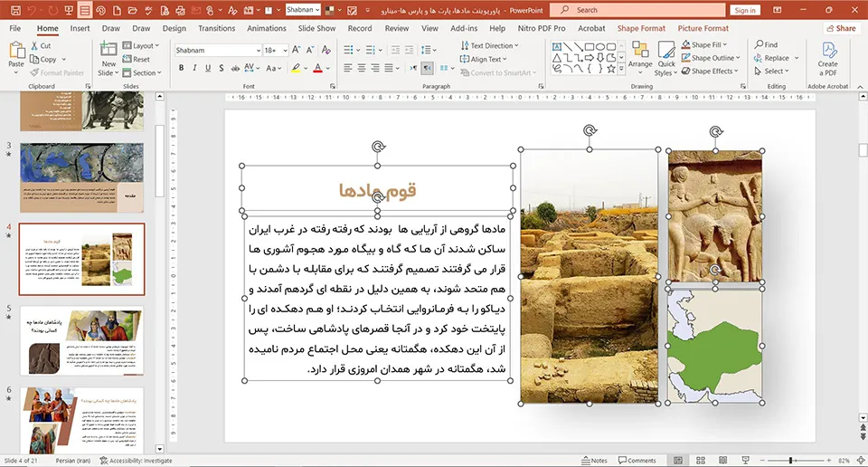Click the Format Painter icon
The width and height of the screenshot is (868, 467).
(x=35, y=72)
